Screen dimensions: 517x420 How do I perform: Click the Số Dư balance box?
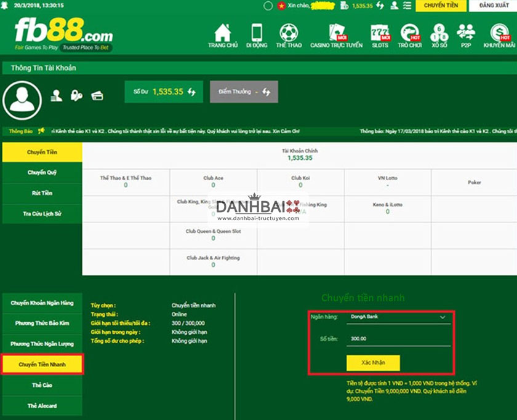click(x=164, y=92)
